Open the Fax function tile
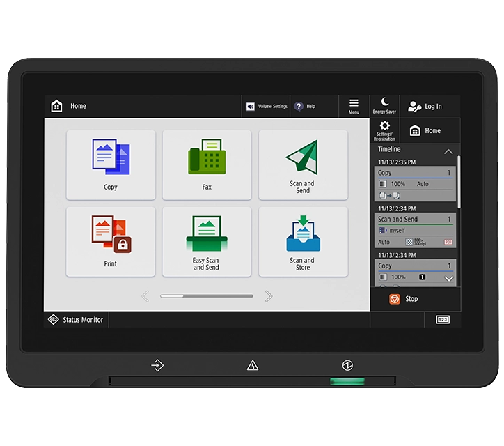 [207, 165]
